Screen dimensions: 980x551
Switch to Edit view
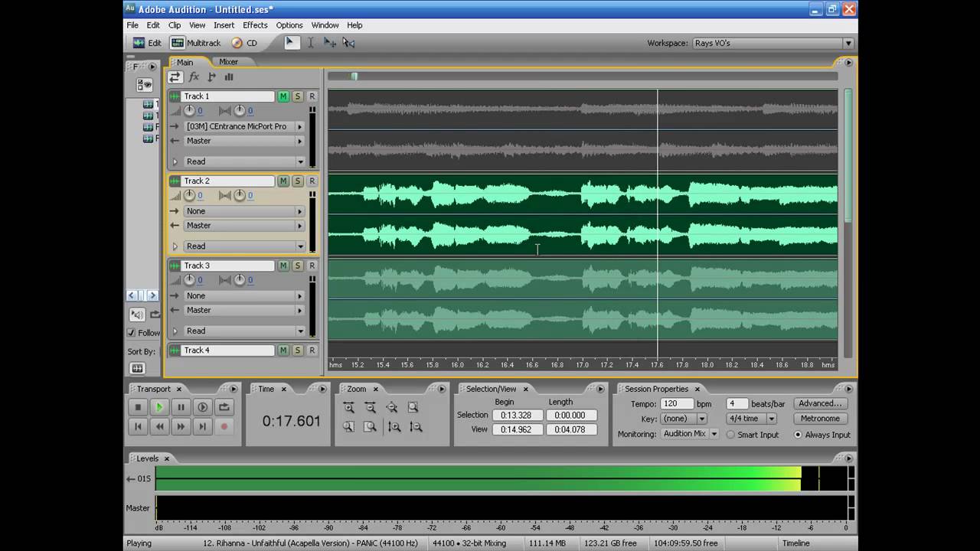coord(147,44)
